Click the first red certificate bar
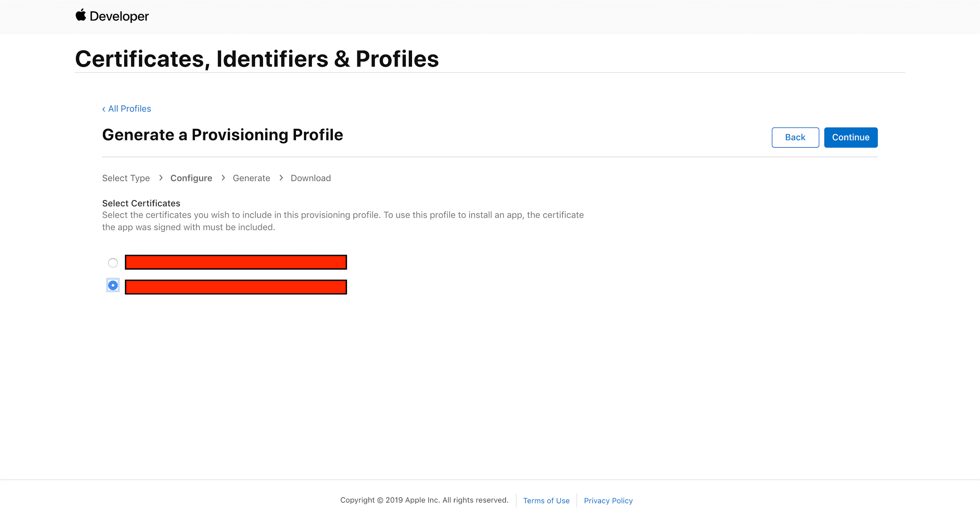This screenshot has width=980, height=521. pos(235,261)
